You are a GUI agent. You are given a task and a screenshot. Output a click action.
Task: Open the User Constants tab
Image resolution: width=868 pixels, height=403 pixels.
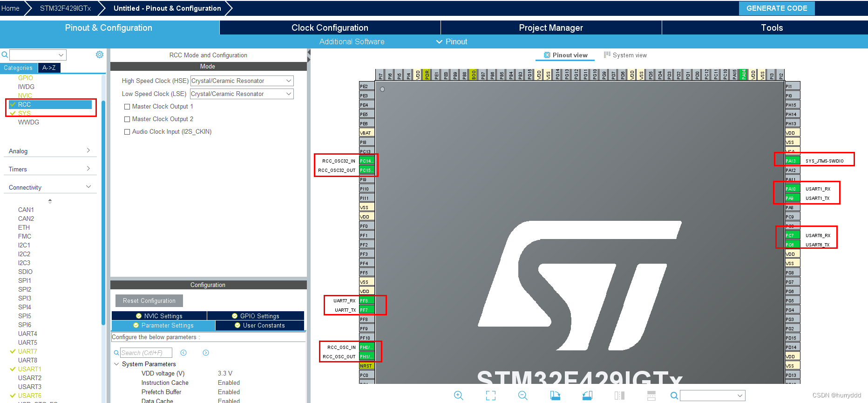(x=260, y=325)
